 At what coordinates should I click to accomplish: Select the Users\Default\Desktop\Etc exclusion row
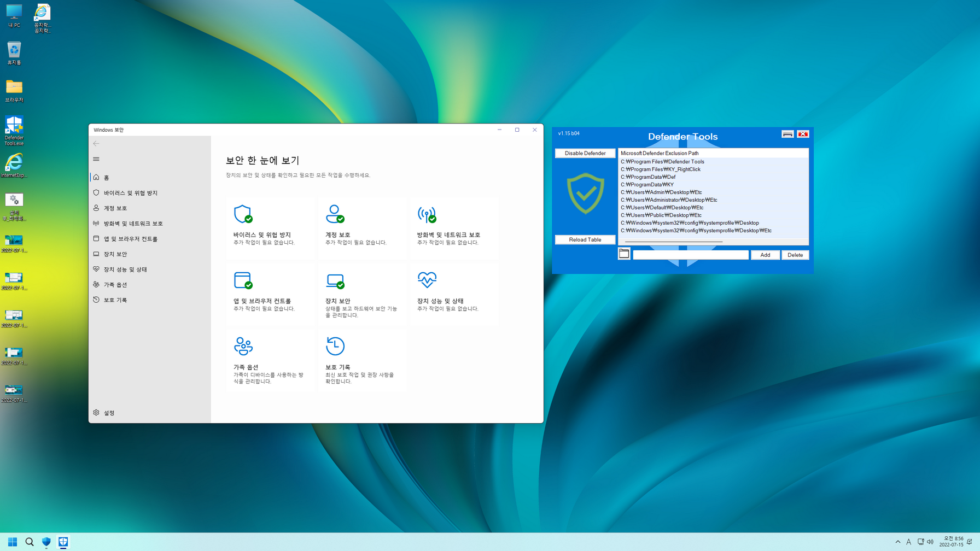click(713, 208)
